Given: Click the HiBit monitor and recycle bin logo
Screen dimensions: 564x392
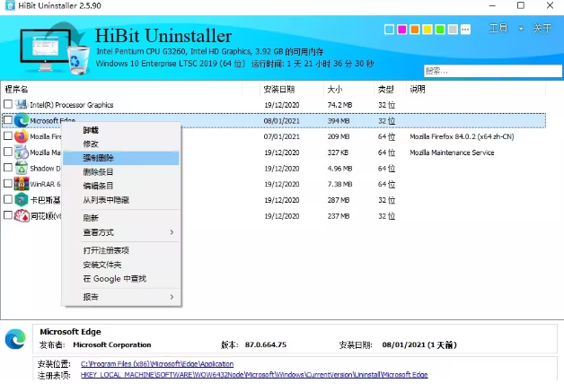Looking at the screenshot, I should click(x=54, y=48).
